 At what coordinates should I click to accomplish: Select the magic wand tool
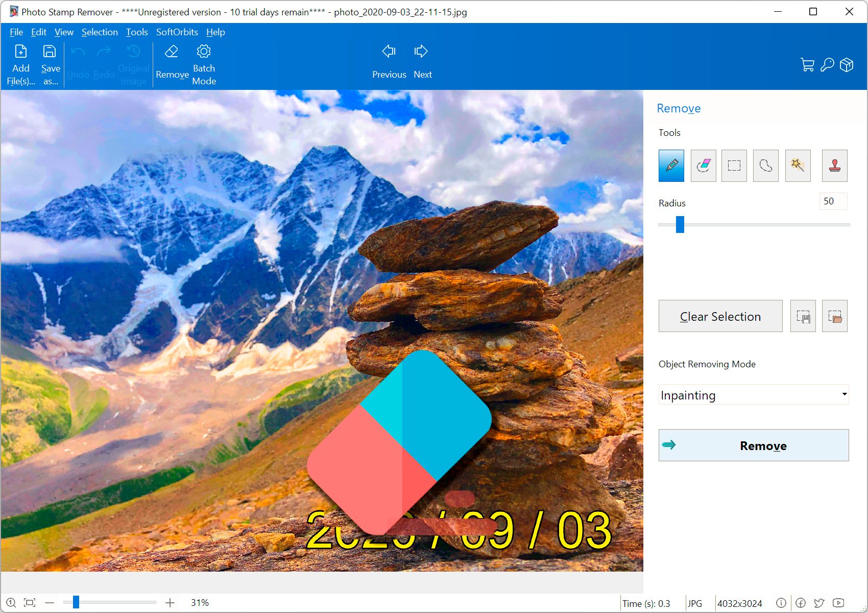tap(798, 166)
